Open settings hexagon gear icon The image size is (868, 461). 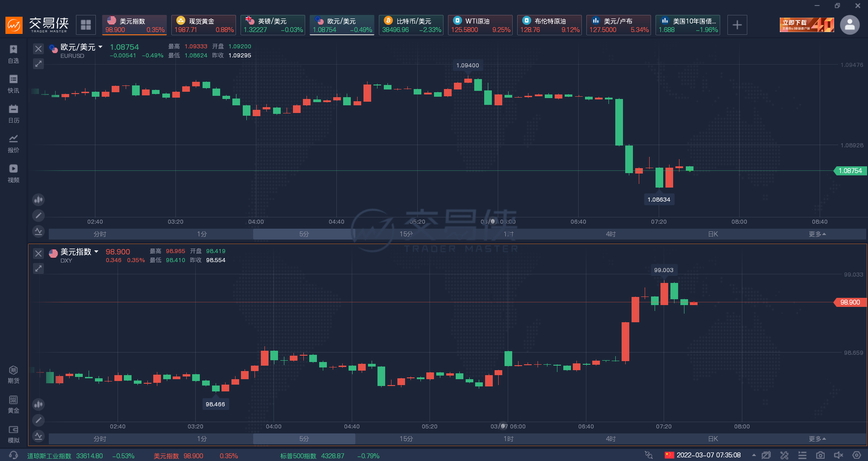coord(856,455)
